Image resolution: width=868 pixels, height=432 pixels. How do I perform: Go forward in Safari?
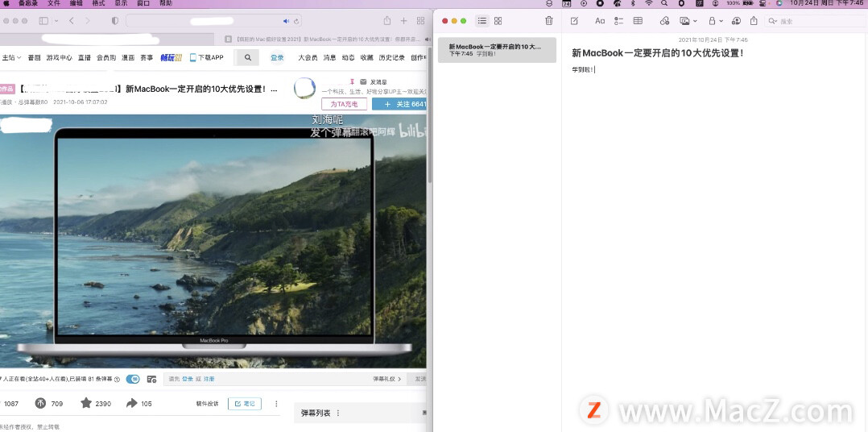tap(88, 21)
